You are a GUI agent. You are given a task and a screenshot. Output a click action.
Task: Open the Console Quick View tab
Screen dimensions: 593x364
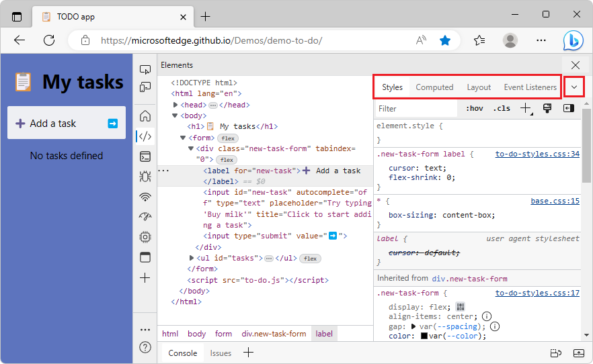pos(183,353)
